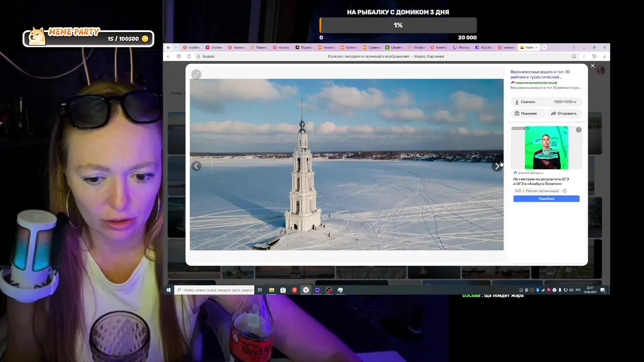Open the Верхневолжье вошло в топ-30 link
Viewport: 644px width, 362px height.
coord(540,74)
